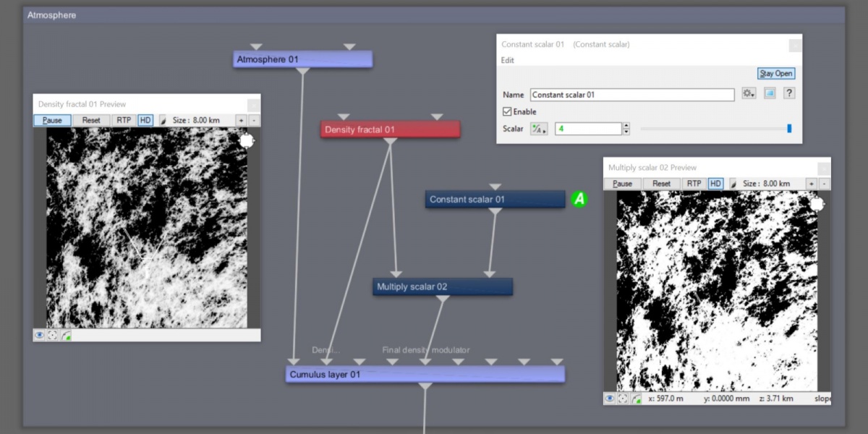
Task: Toggle HD mode in Density fractal 01 preview
Action: (145, 120)
